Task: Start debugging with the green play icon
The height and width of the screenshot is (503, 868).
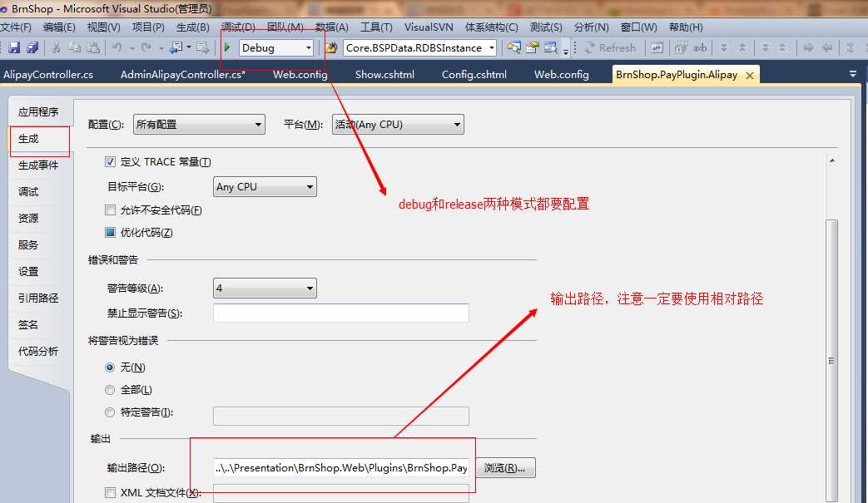Action: [x=227, y=47]
